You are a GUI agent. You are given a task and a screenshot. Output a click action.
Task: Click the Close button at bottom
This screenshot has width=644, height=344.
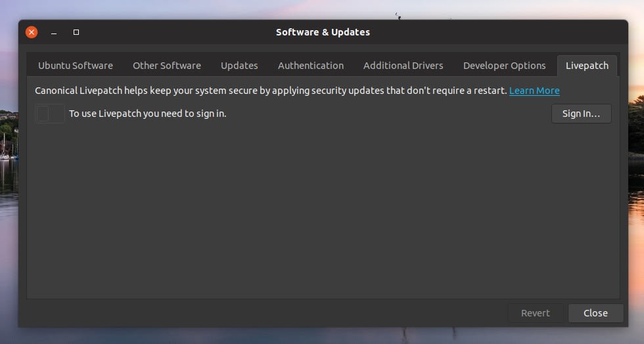[x=595, y=313]
